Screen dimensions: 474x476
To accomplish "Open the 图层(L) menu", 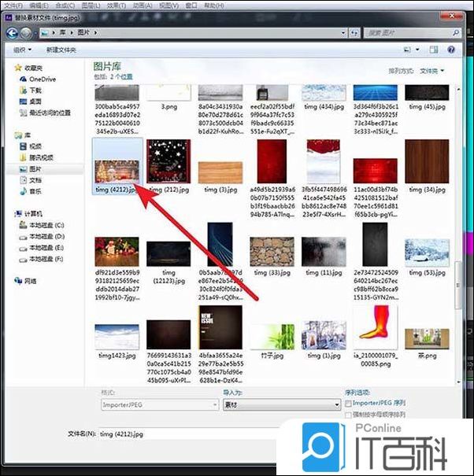I will click(x=91, y=6).
